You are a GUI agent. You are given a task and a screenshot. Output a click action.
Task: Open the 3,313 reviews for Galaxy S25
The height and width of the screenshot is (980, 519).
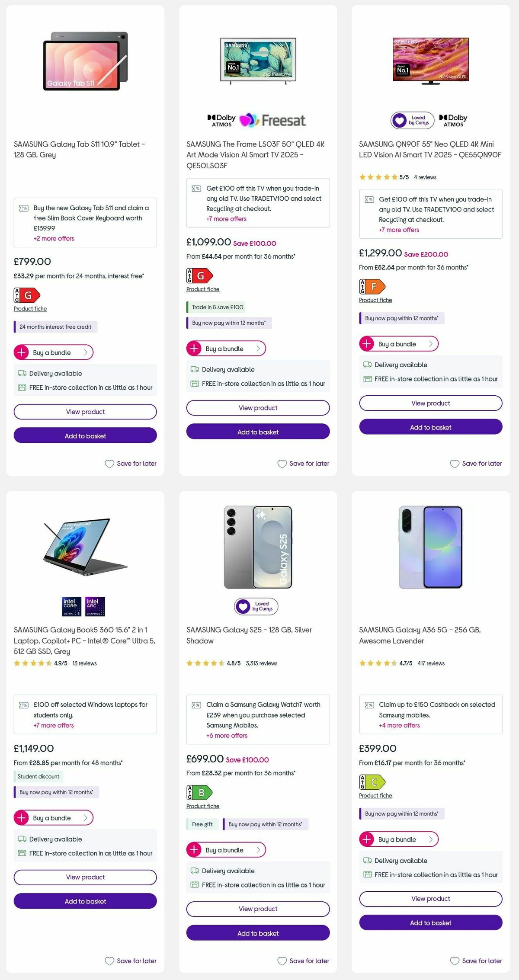261,663
